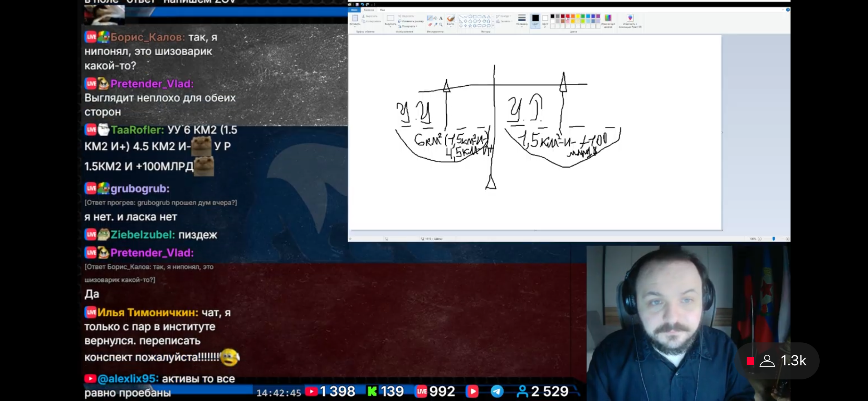Click the Save icon in quick access bar
This screenshot has width=868, height=401.
pos(357,4)
